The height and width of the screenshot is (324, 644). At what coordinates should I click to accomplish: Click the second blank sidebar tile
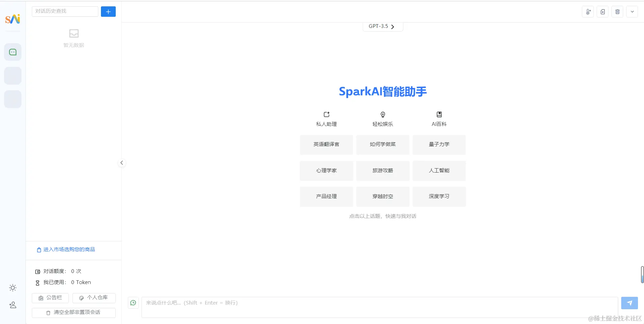tap(13, 76)
